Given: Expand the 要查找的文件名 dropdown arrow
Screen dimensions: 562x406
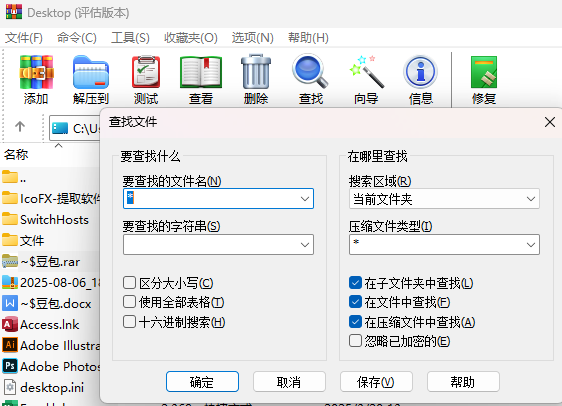Looking at the screenshot, I should click(305, 199).
